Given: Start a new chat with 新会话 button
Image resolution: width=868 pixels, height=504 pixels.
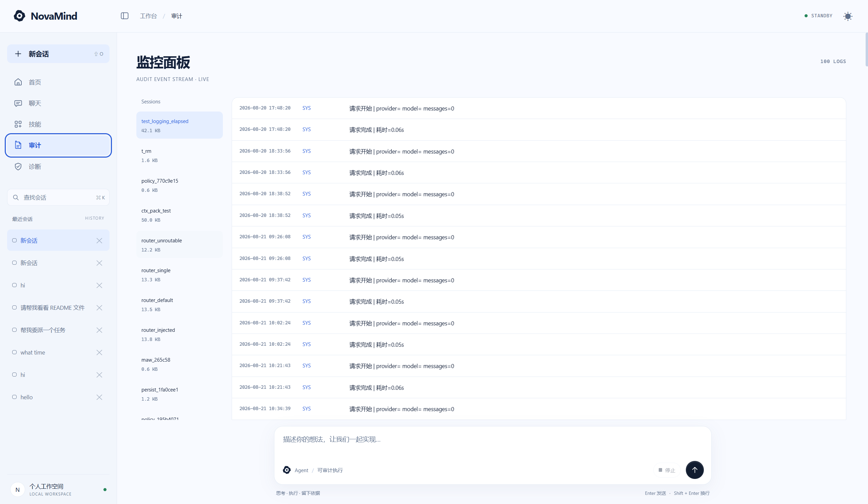Looking at the screenshot, I should 58,54.
